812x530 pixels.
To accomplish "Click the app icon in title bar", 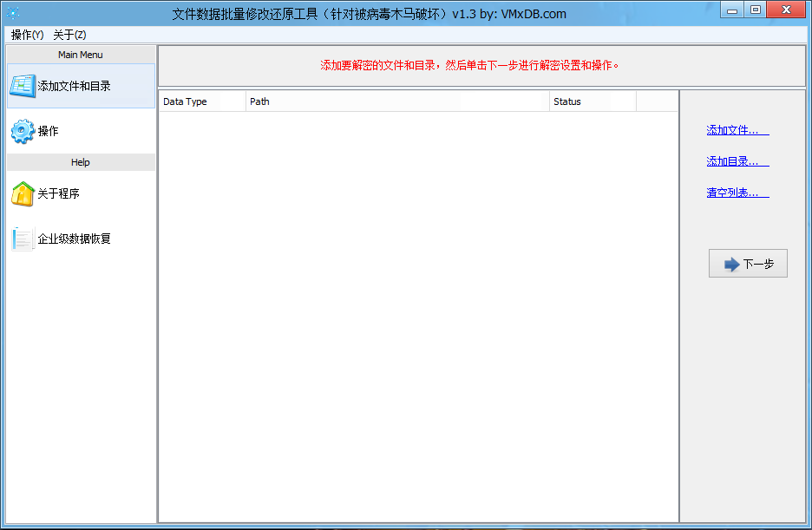I will (13, 13).
